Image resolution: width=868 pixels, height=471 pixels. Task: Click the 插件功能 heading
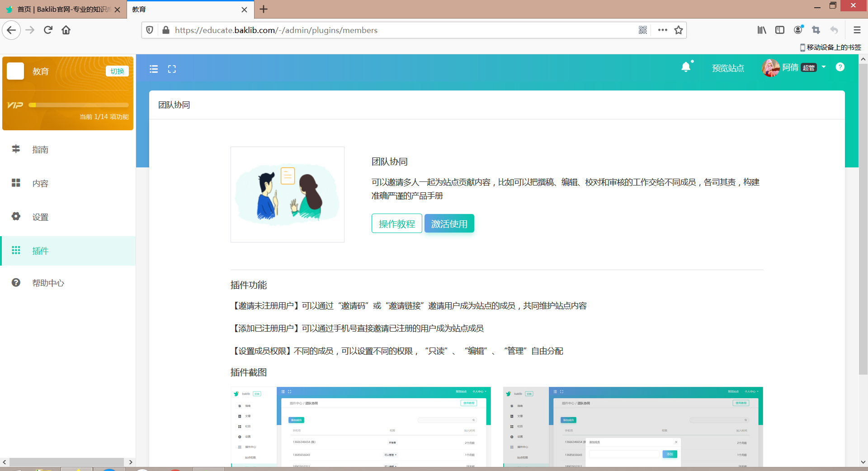(249, 285)
